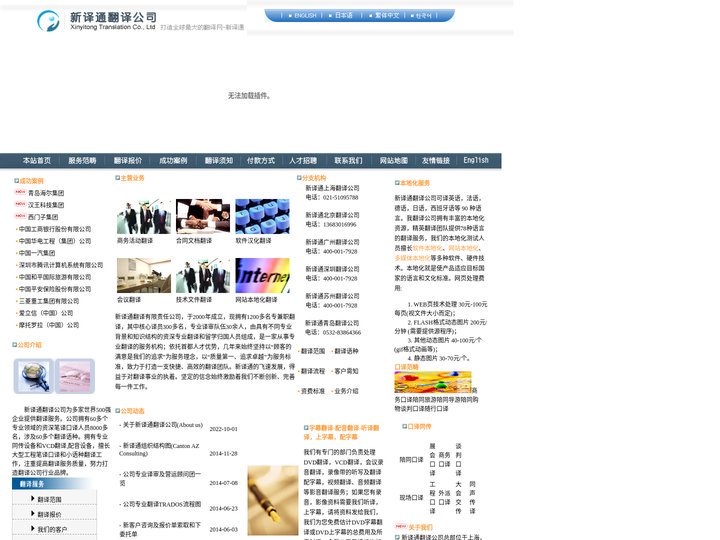Open the 成功案例 navigation item
Viewport: 720px width, 540px height.
pos(173,160)
